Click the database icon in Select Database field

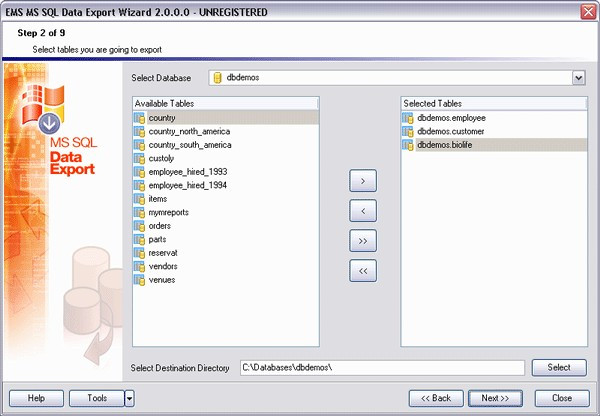217,78
